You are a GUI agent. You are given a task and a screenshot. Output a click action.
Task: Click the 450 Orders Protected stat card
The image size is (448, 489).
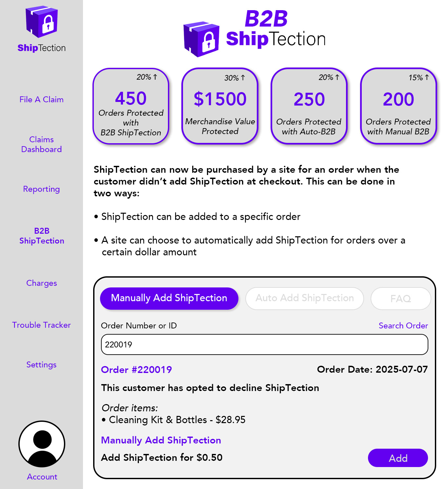point(131,106)
